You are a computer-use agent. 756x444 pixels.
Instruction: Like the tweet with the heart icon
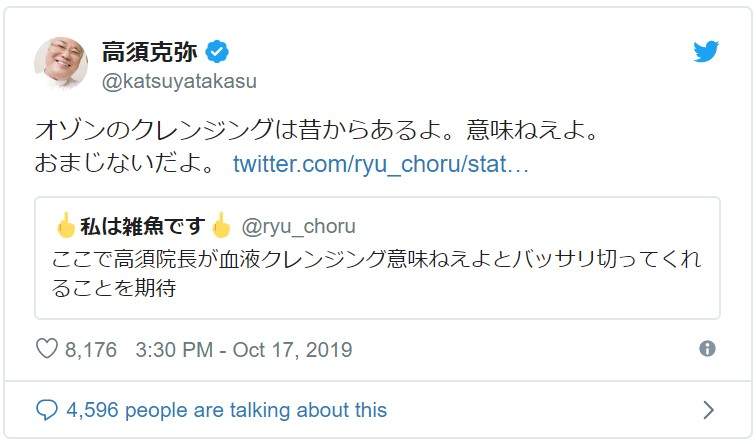pos(47,349)
